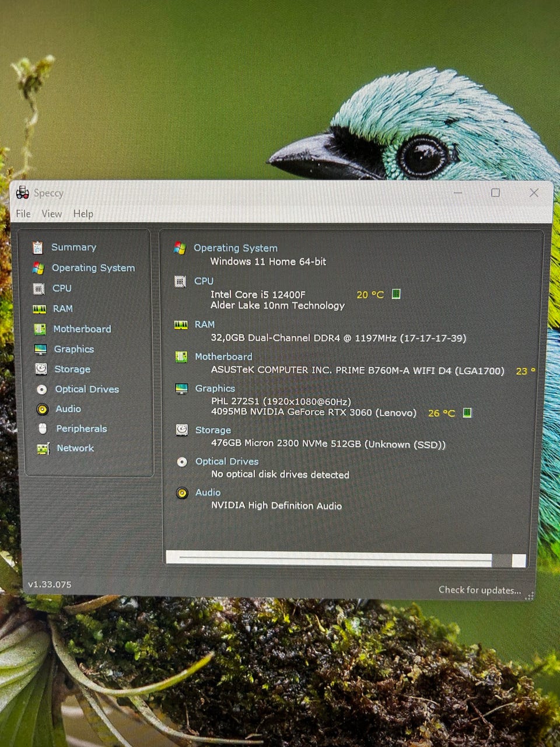Show the Graphics sidebar section

tap(74, 349)
